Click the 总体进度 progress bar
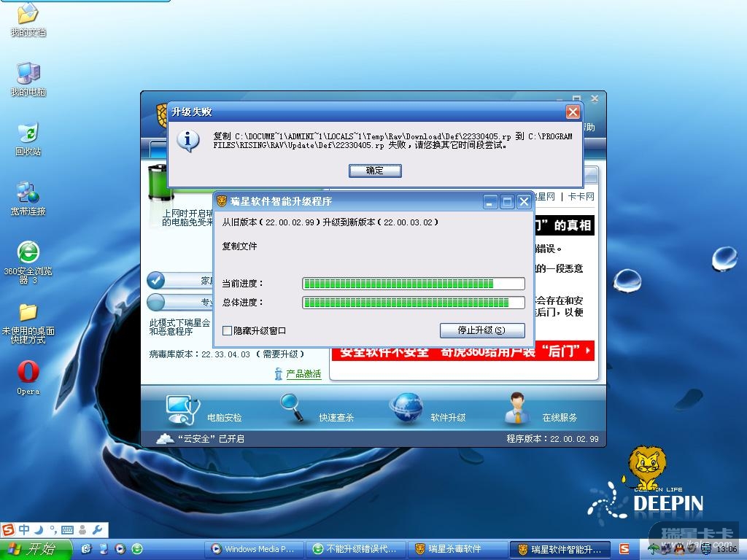Image resolution: width=747 pixels, height=560 pixels. pos(414,303)
